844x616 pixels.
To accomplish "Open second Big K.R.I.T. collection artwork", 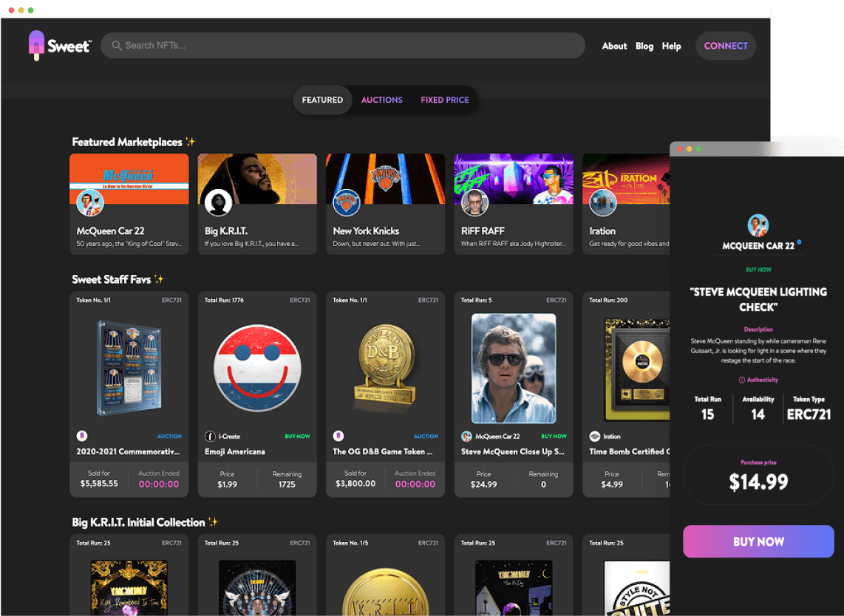I will (257, 588).
